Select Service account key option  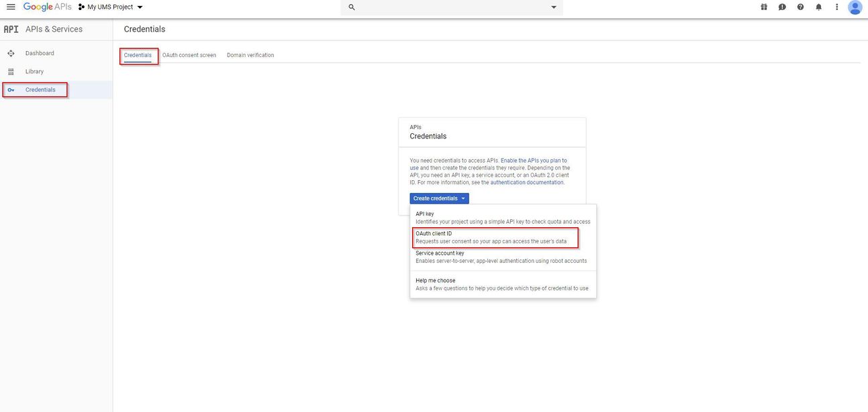click(x=440, y=253)
